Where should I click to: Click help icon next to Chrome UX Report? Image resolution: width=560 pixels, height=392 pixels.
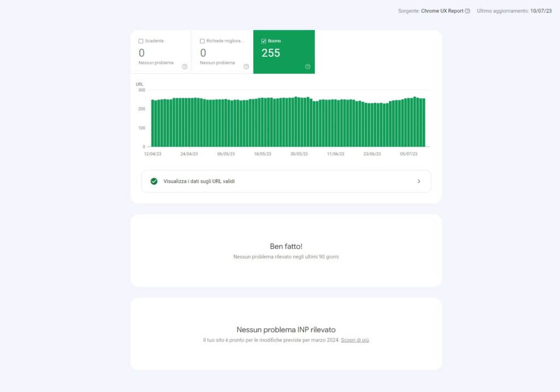[468, 11]
